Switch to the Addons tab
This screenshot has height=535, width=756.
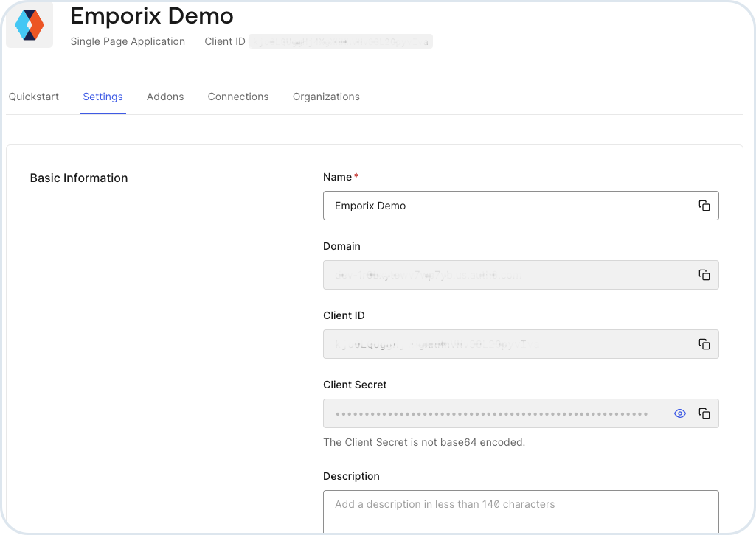pos(165,97)
